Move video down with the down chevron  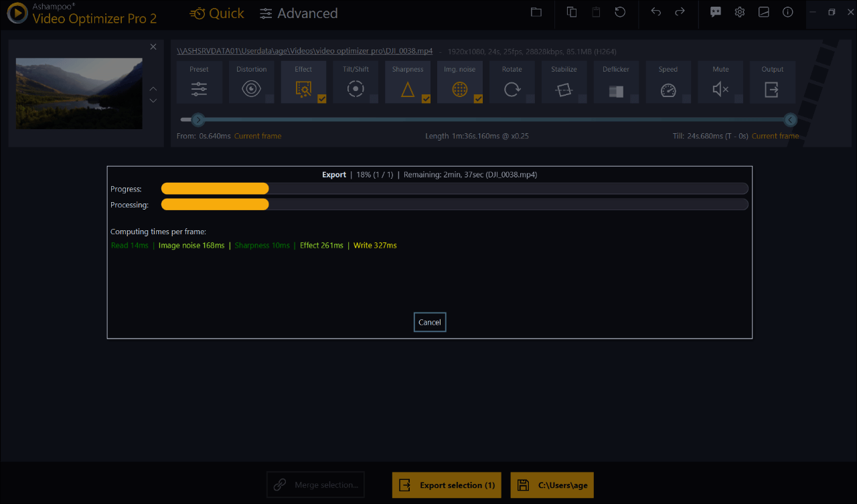(x=153, y=100)
